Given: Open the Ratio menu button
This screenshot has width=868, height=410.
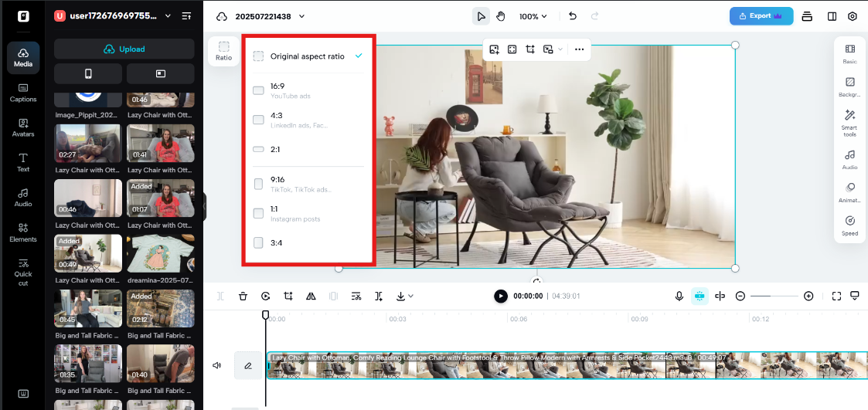Looking at the screenshot, I should (223, 51).
